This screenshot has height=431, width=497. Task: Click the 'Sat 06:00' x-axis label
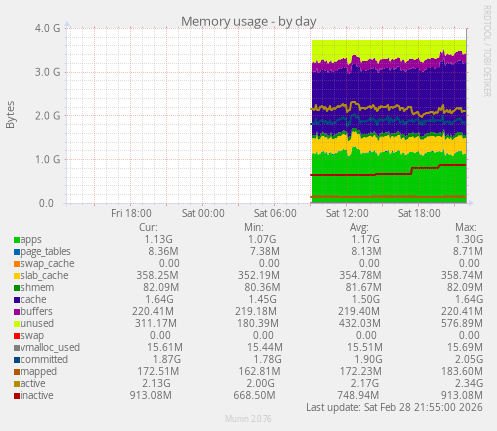275,213
